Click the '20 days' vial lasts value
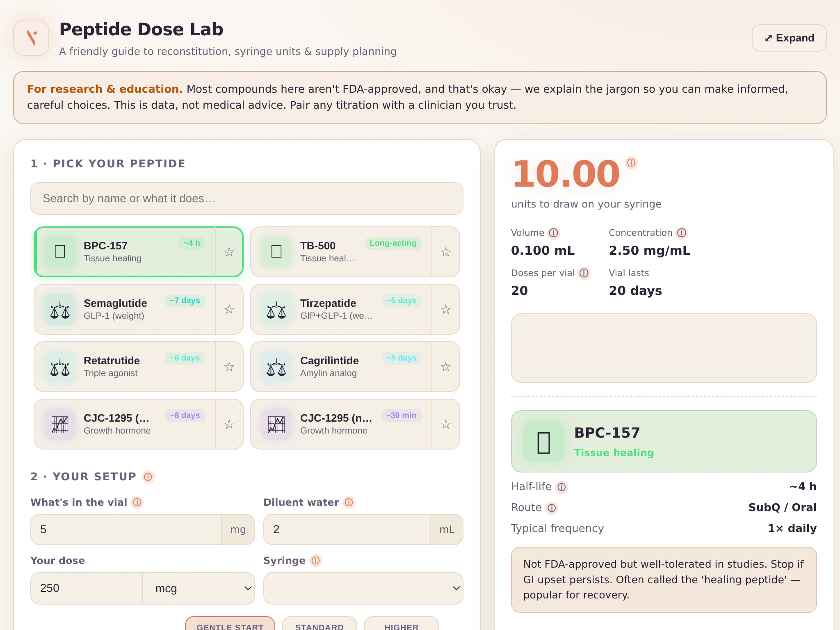This screenshot has width=840, height=630. [635, 291]
